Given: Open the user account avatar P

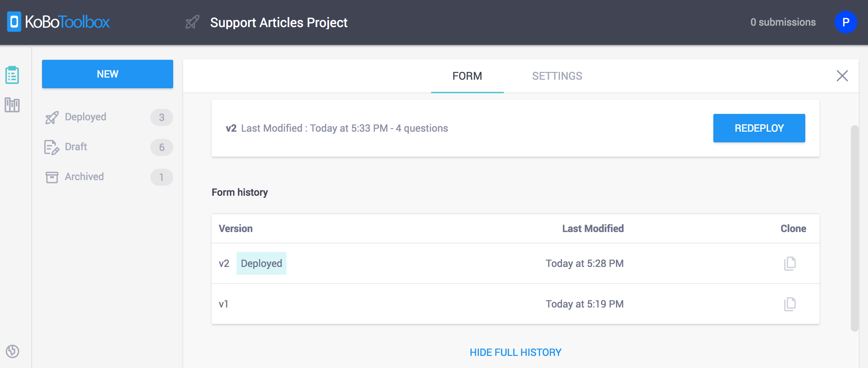Looking at the screenshot, I should click(845, 22).
